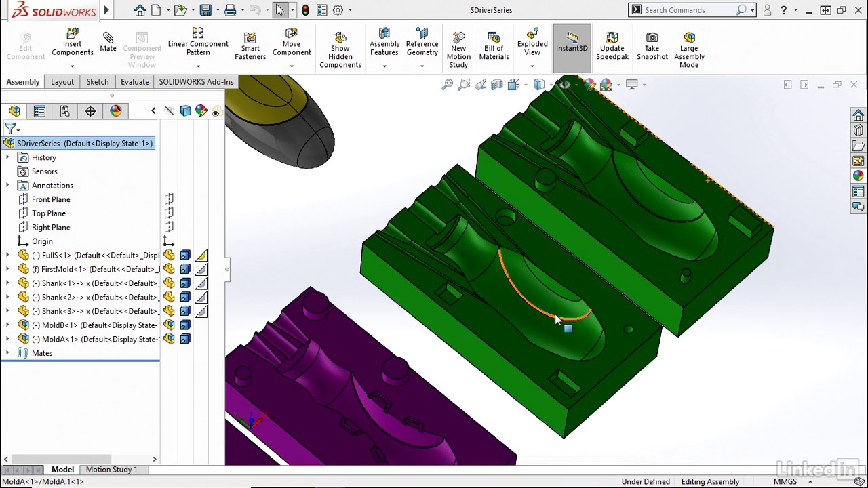
Task: Switch to Motion Study 1 tab
Action: (x=111, y=469)
